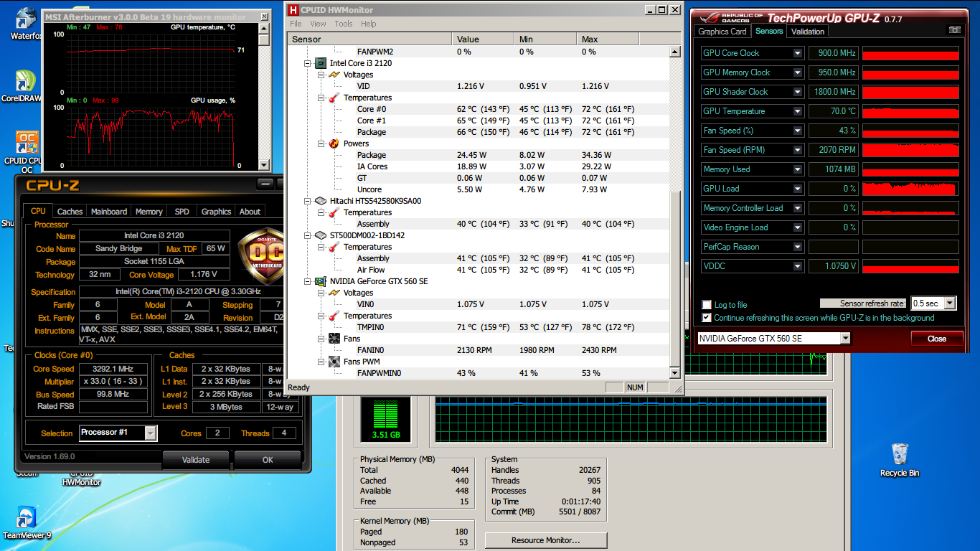Click the Close button in GPU-Z
The image size is (980, 551).
937,339
